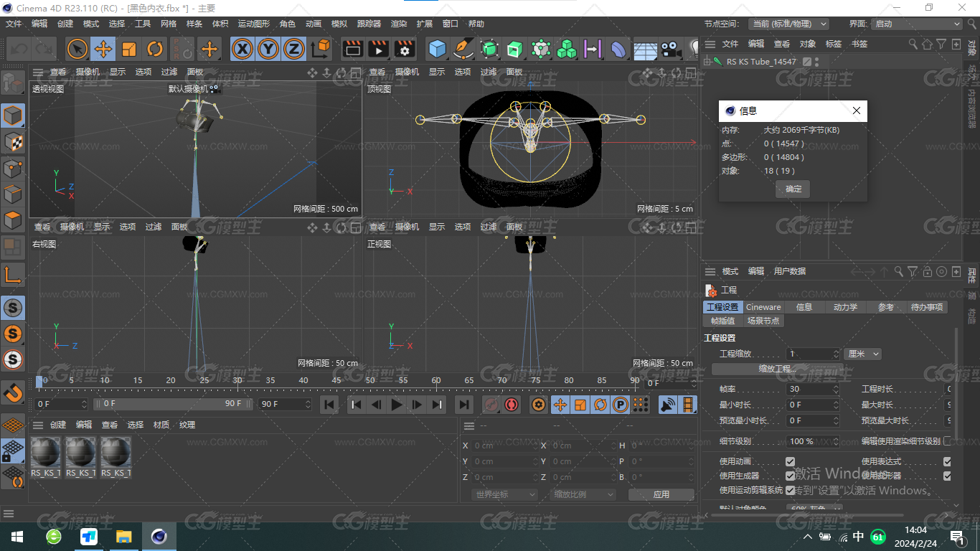
Task: Open 摄像机 menu in perspective viewport
Action: pos(88,72)
